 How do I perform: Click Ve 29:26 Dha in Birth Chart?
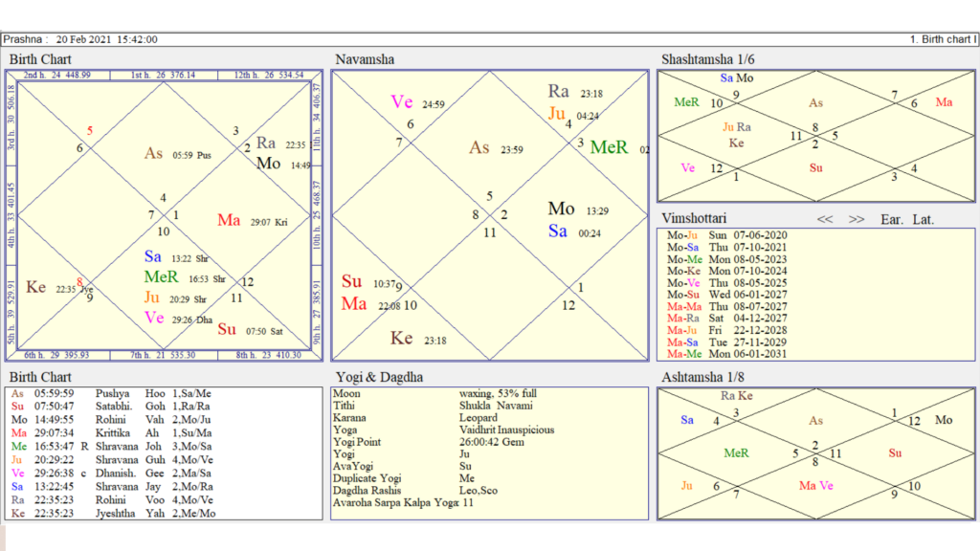178,318
